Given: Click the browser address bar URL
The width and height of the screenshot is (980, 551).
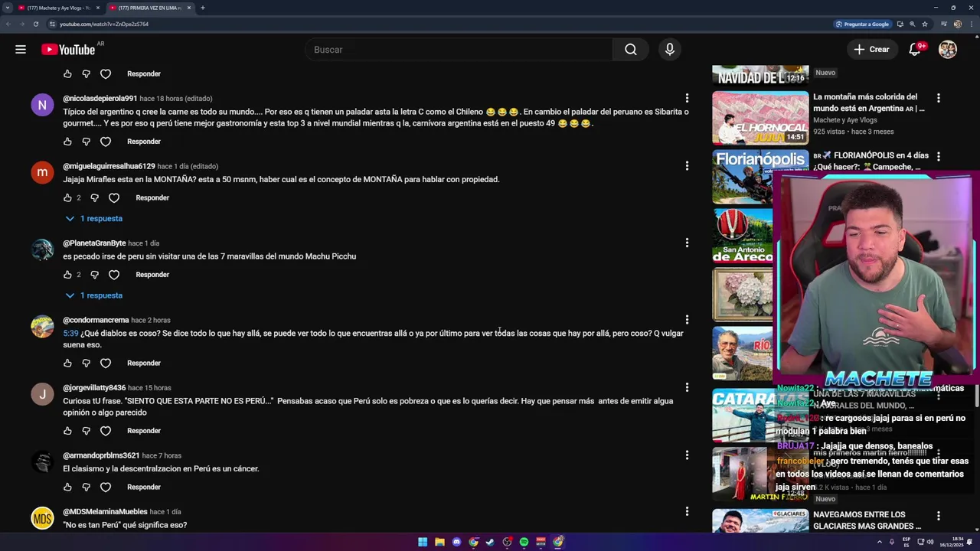Looking at the screenshot, I should point(104,24).
